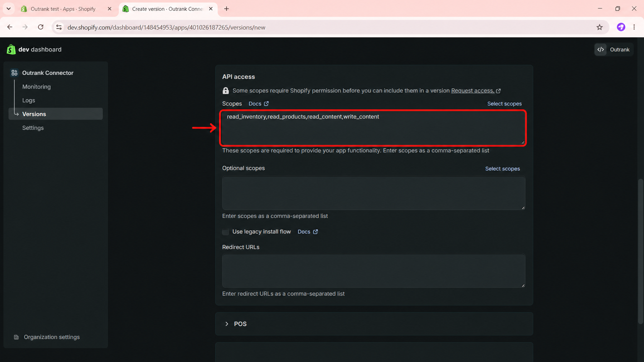Click into the Redirect URLs text area
Viewport: 644px width, 362px height.
(x=374, y=271)
